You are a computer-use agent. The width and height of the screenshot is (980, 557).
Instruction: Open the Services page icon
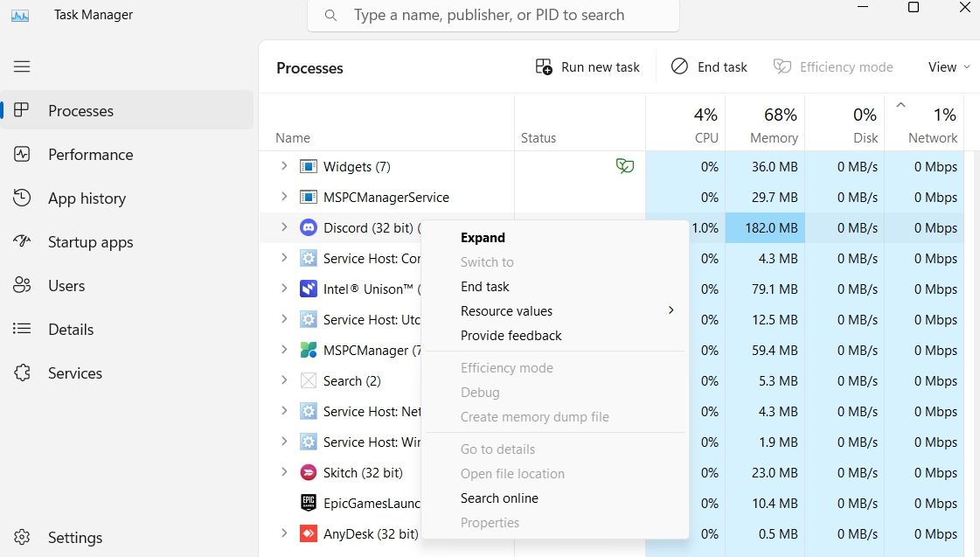(x=22, y=373)
